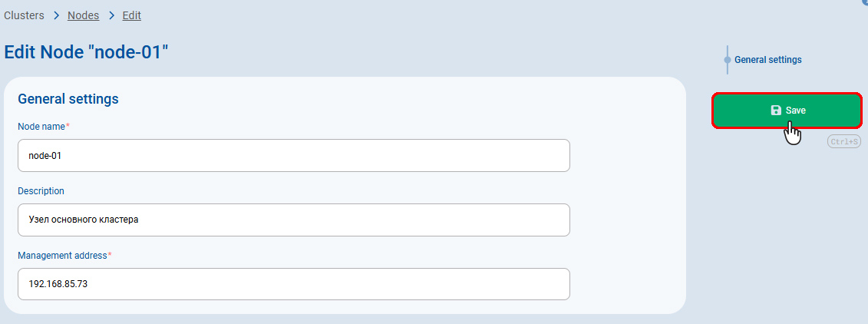The width and height of the screenshot is (868, 324).
Task: Select the Edit breadcrumb link
Action: tap(131, 15)
